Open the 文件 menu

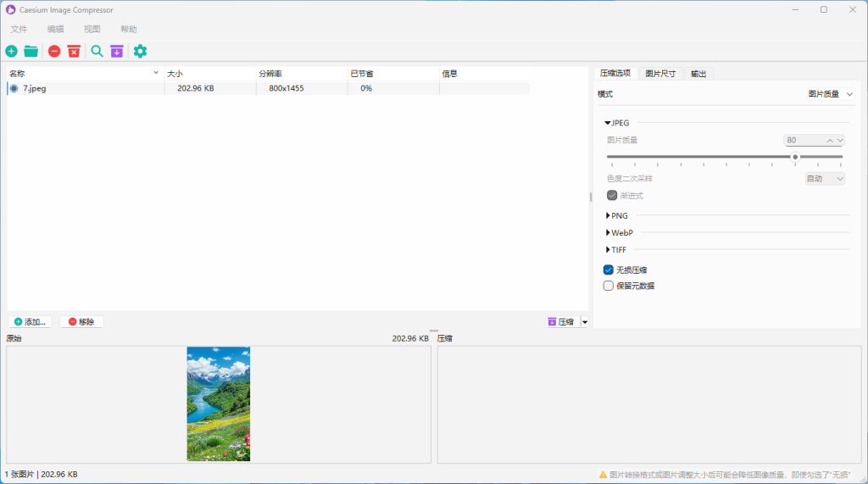tap(19, 29)
